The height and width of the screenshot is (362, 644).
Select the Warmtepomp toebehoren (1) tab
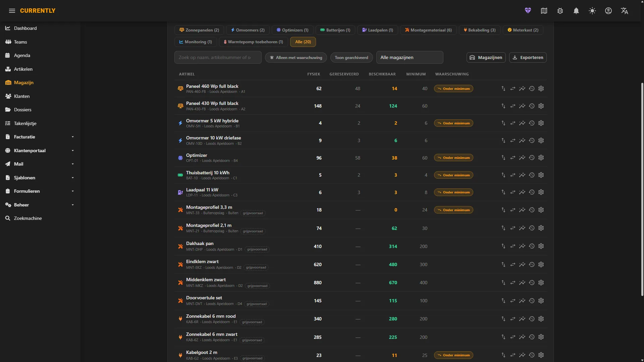tap(253, 42)
